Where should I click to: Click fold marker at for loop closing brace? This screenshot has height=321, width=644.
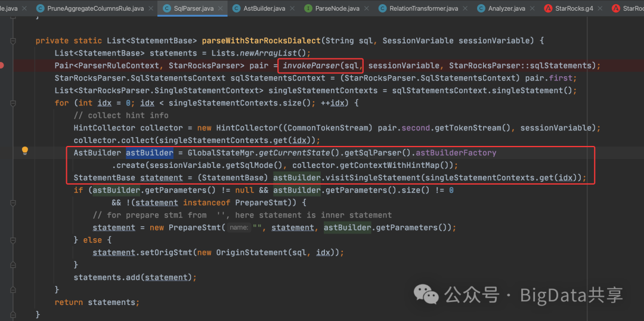pos(13,289)
